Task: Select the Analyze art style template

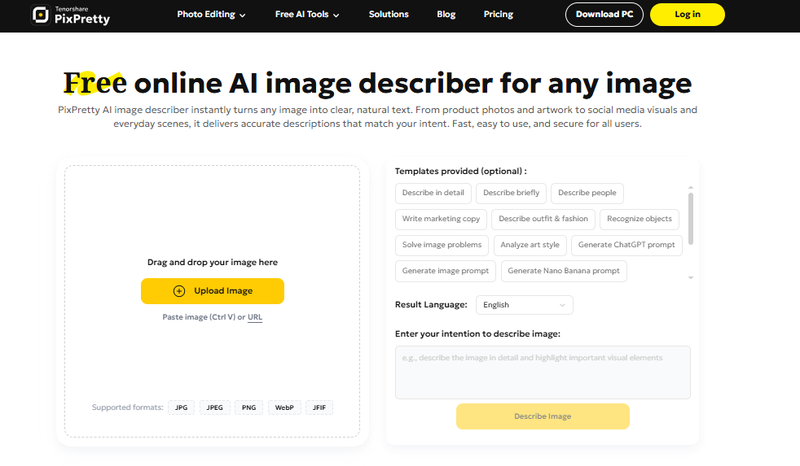Action: pyautogui.click(x=530, y=245)
